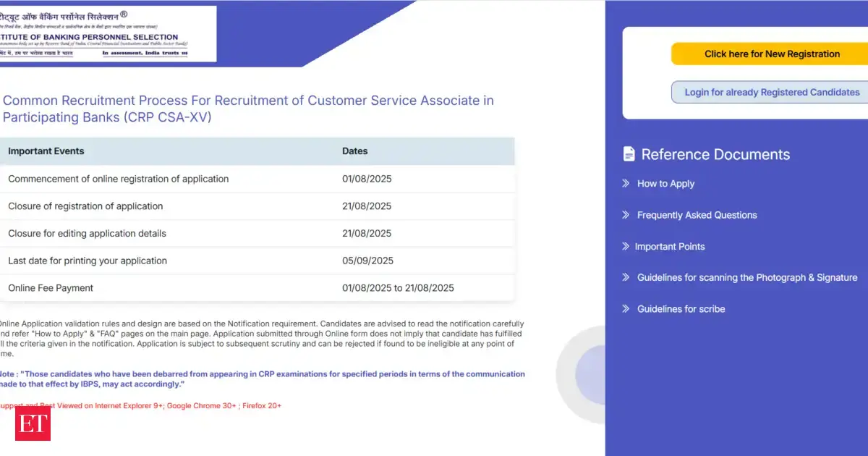Click the Reference Documents heading
The image size is (868, 456).
pos(715,154)
